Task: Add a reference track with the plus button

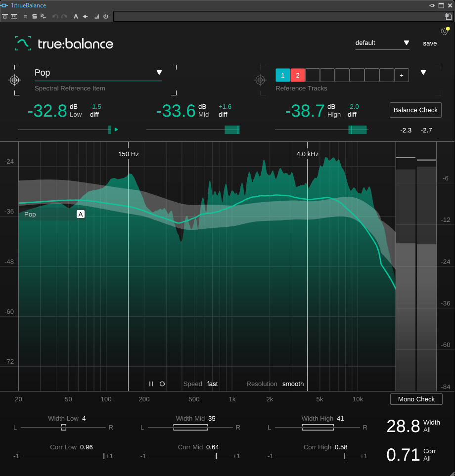Action: 401,75
